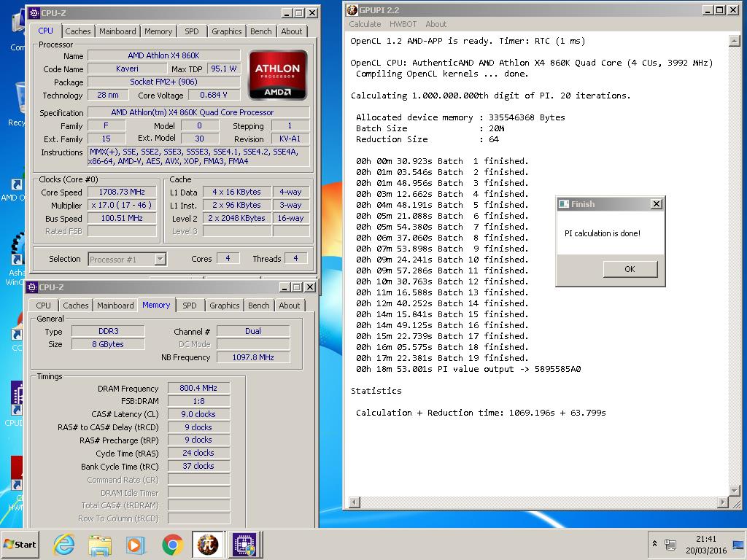747x560 pixels.
Task: Switch to Mainboard tab in bottom CPU-Z
Action: 115,306
